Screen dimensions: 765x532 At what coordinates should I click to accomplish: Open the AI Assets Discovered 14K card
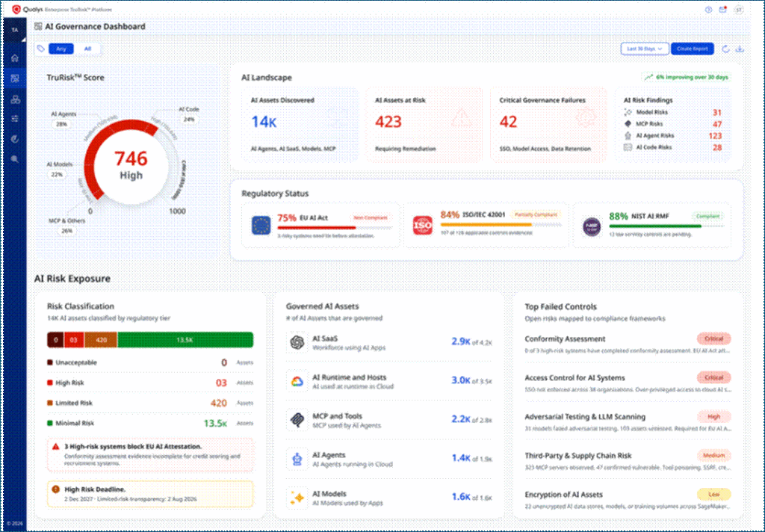click(300, 125)
